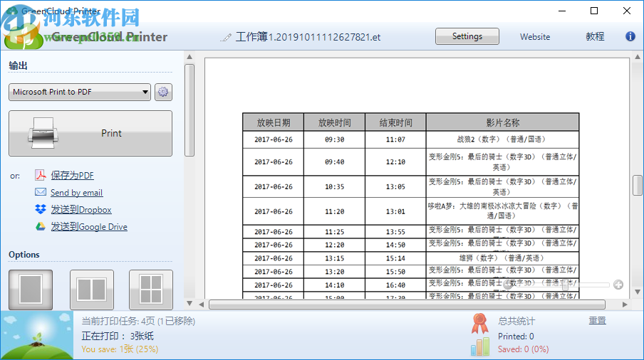Click the preview horizontal scrollbar thumb
The width and height of the screenshot is (644, 360).
[407, 305]
